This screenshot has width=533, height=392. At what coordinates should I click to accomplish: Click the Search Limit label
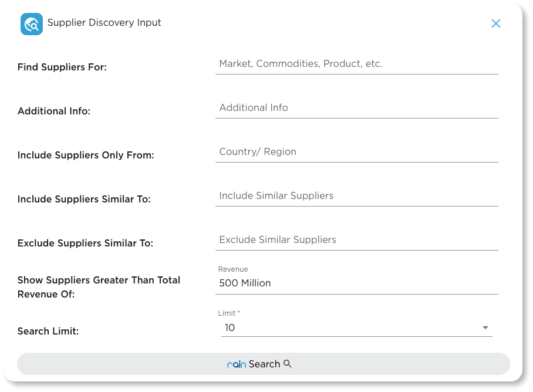48,331
